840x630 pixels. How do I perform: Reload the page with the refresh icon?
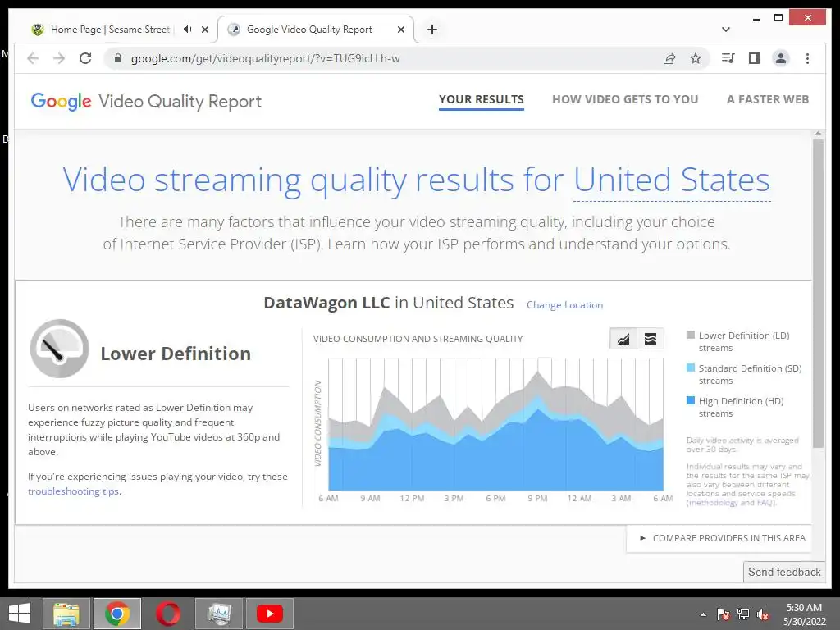85,58
